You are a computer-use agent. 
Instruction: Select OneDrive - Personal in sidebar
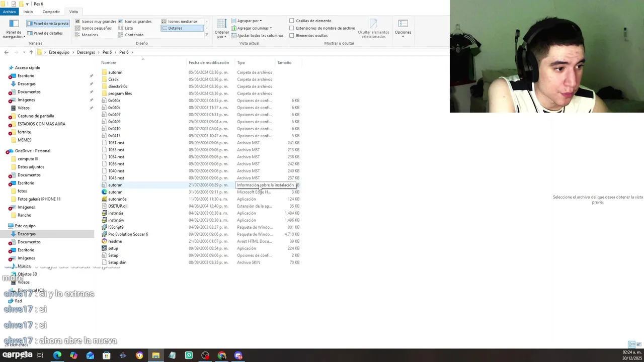32,151
